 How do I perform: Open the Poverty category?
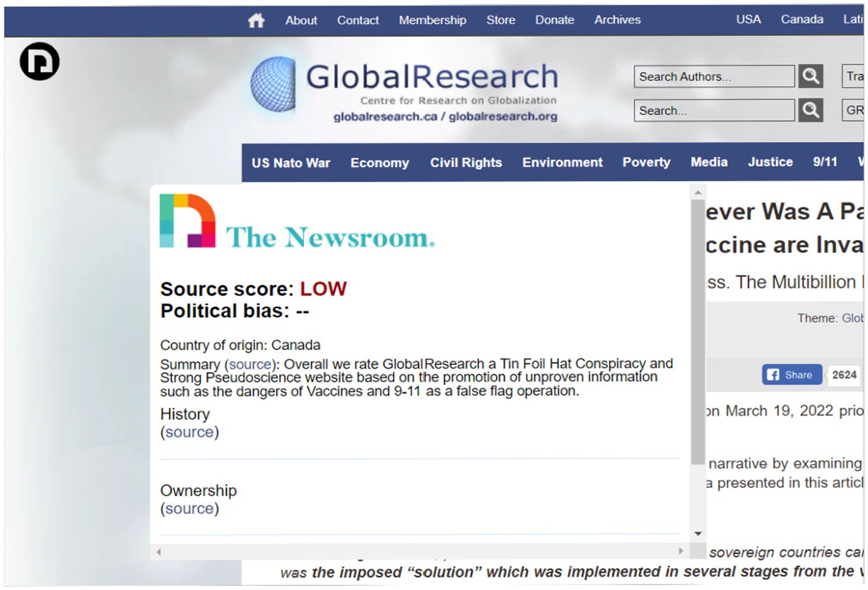[646, 163]
